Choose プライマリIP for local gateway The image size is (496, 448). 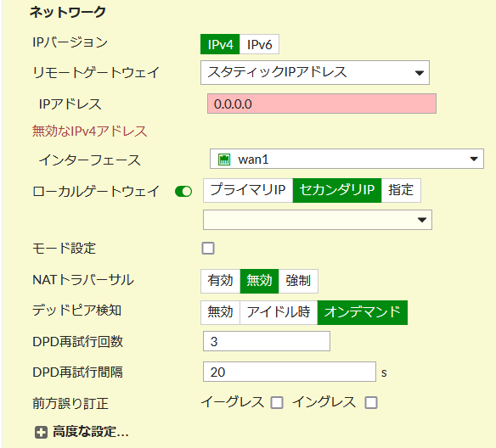[x=248, y=190]
